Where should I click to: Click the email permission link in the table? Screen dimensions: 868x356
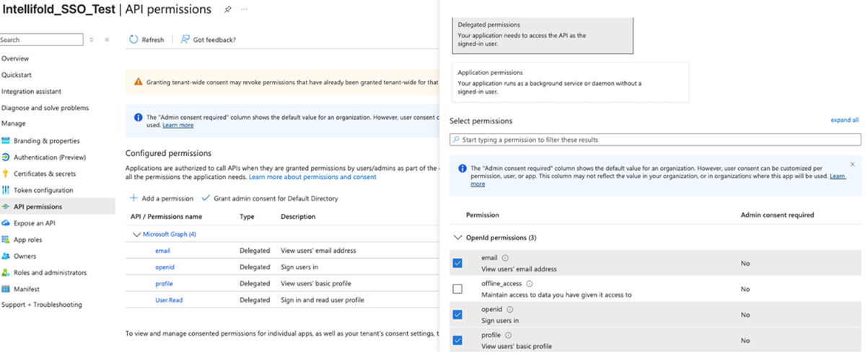pos(162,251)
